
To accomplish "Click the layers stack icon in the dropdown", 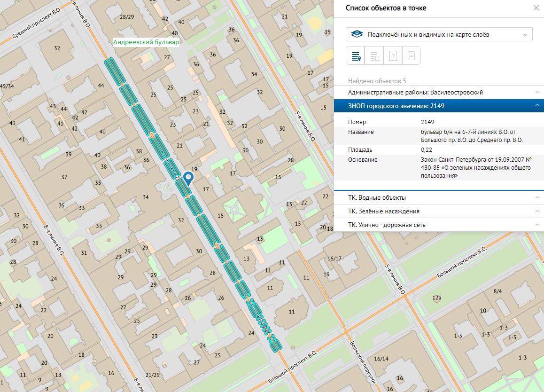I will 357,34.
